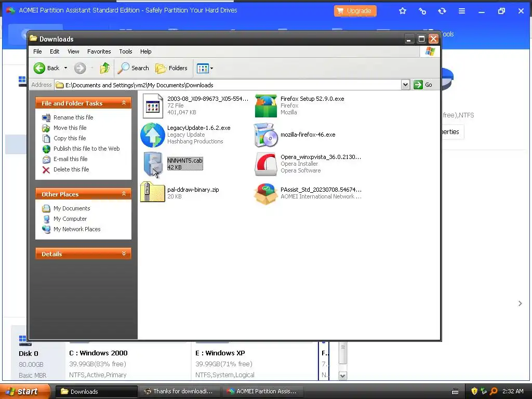The width and height of the screenshot is (532, 399).
Task: Click Copy this file link
Action: [x=70, y=138]
